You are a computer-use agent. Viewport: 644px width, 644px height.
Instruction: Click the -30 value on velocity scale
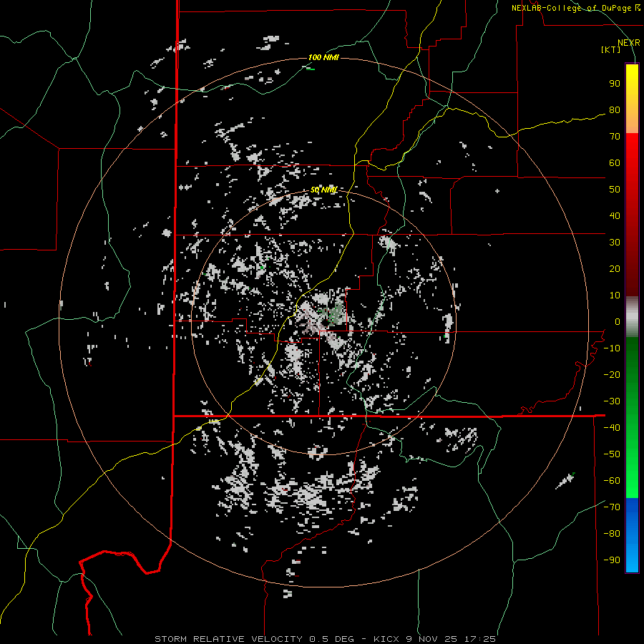[612, 401]
